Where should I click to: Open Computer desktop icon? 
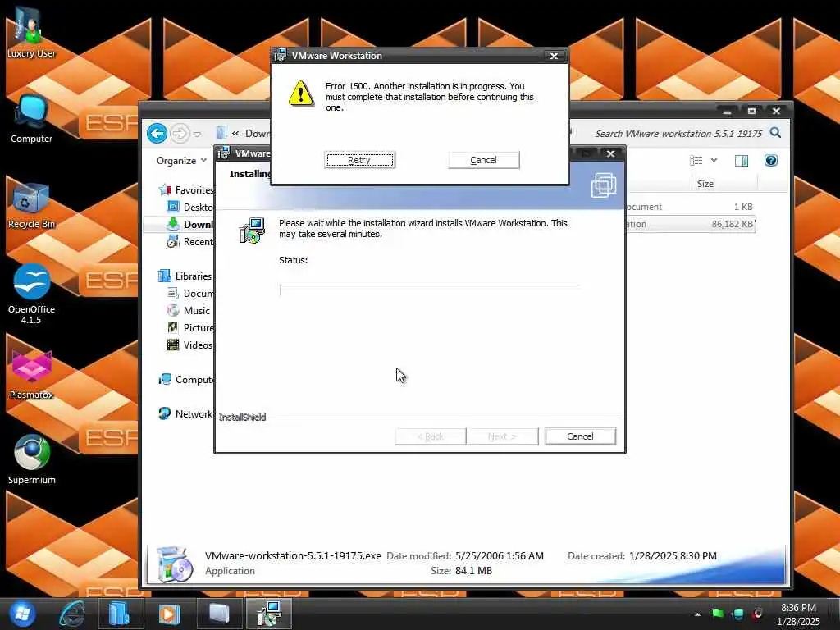click(31, 119)
